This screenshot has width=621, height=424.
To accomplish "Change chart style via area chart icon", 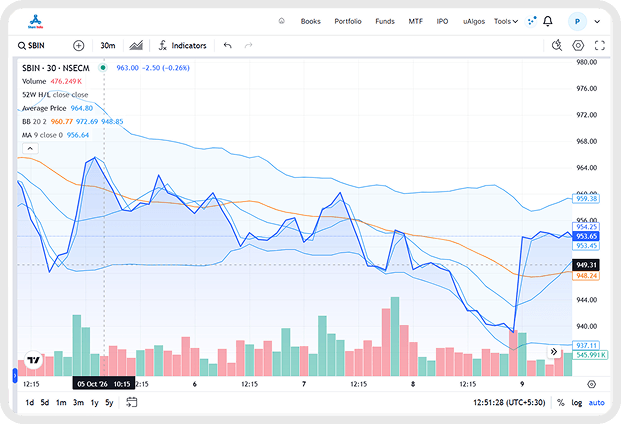I will pos(136,46).
